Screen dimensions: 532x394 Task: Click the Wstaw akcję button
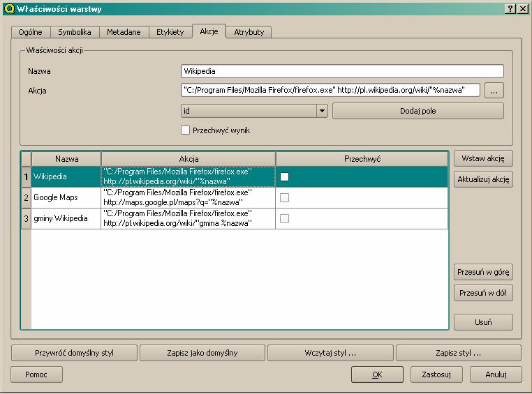tap(483, 158)
